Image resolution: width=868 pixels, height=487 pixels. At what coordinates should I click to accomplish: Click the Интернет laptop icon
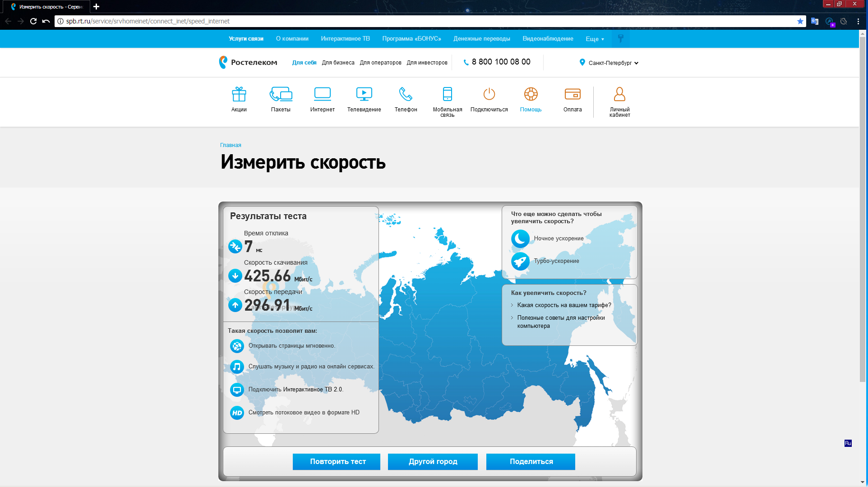322,95
